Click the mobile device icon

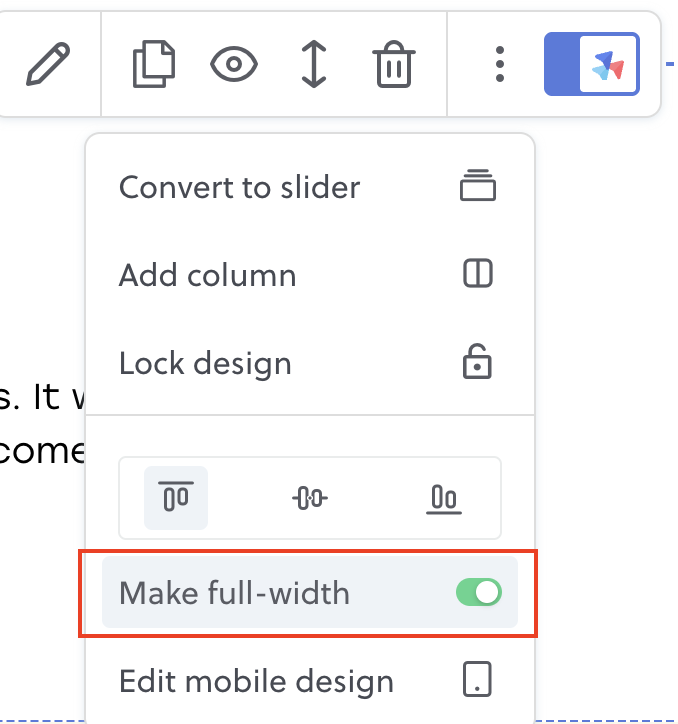point(477,679)
